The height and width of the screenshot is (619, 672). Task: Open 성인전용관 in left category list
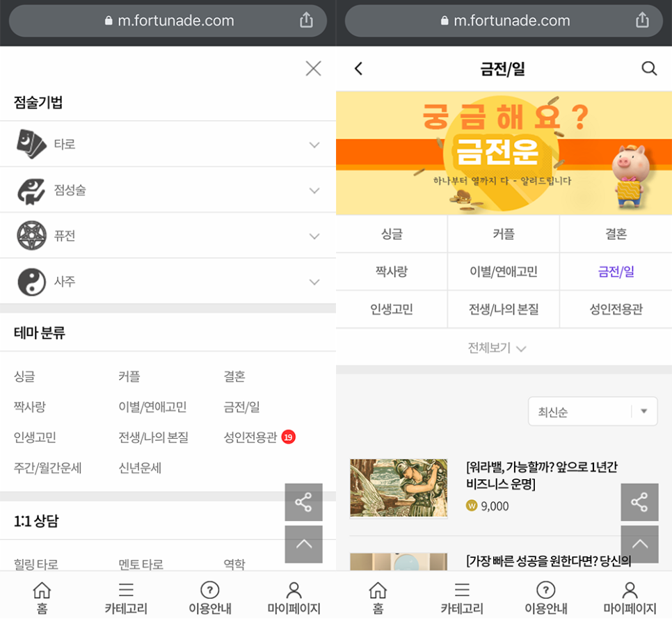(250, 437)
